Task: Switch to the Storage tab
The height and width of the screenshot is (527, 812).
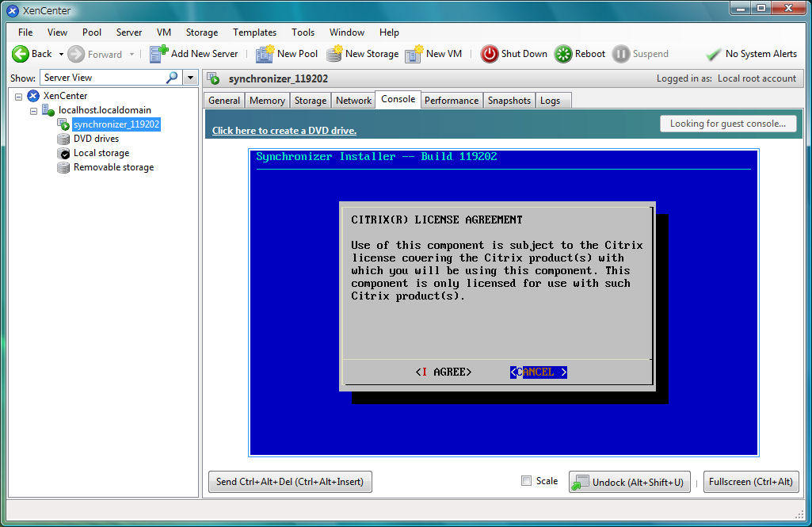Action: 311,101
